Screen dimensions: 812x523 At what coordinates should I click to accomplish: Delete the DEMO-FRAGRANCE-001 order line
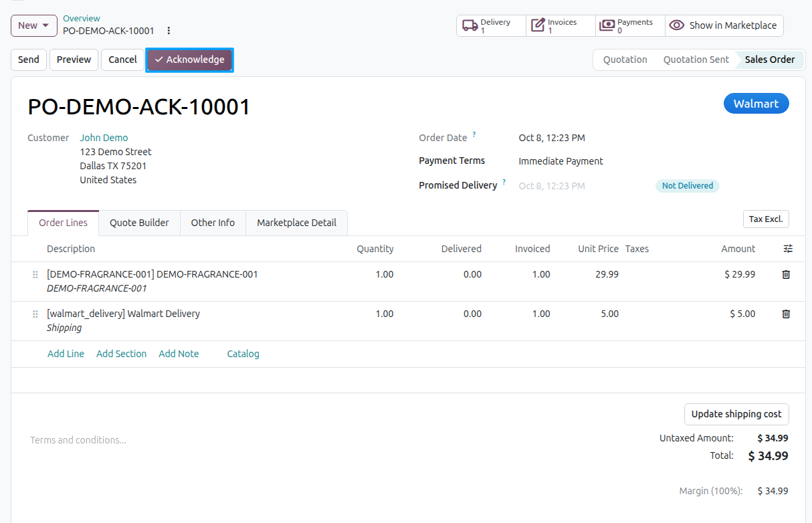786,274
